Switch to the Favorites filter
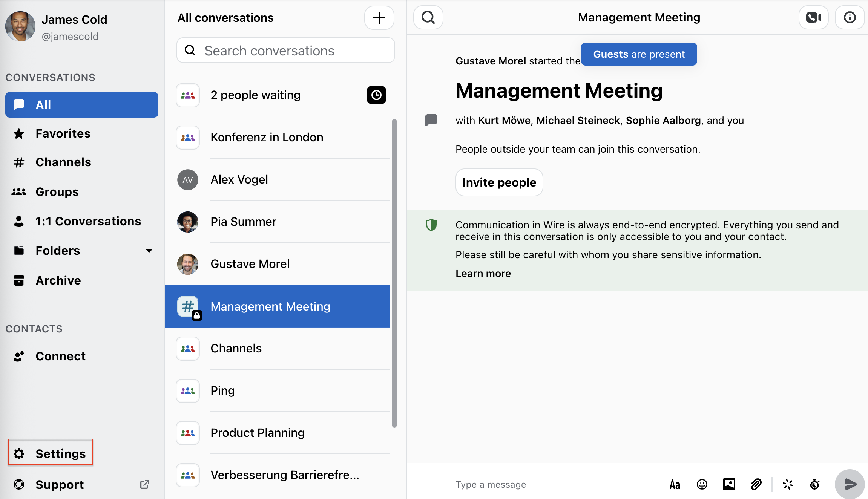 tap(63, 133)
